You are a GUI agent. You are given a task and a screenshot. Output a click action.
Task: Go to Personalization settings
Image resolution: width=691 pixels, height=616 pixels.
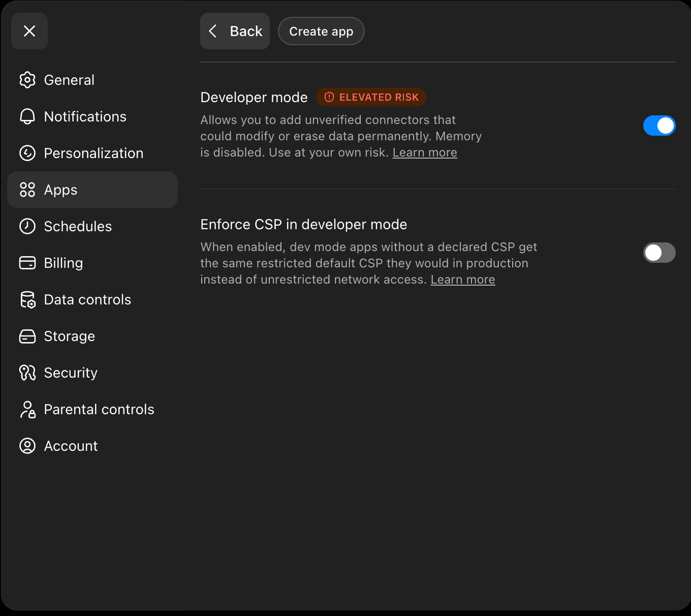click(x=92, y=153)
